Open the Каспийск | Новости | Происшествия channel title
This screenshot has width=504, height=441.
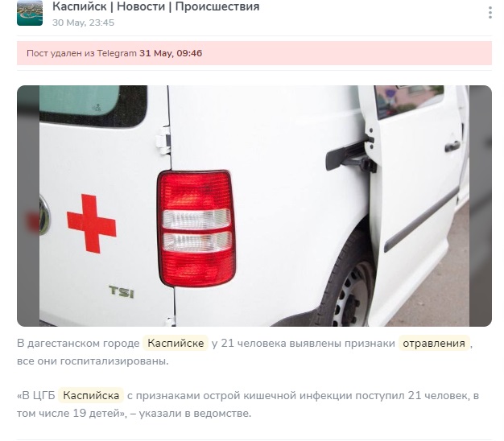pos(156,6)
